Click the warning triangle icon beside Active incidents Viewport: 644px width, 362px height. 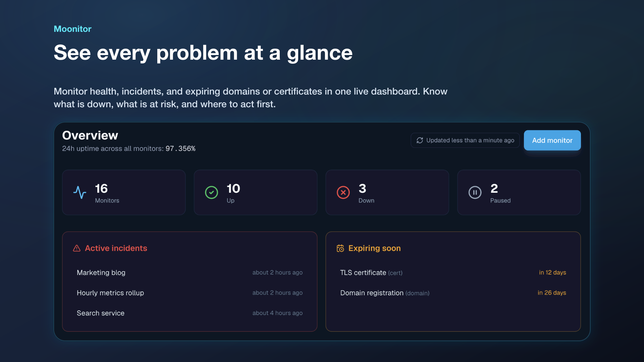77,248
